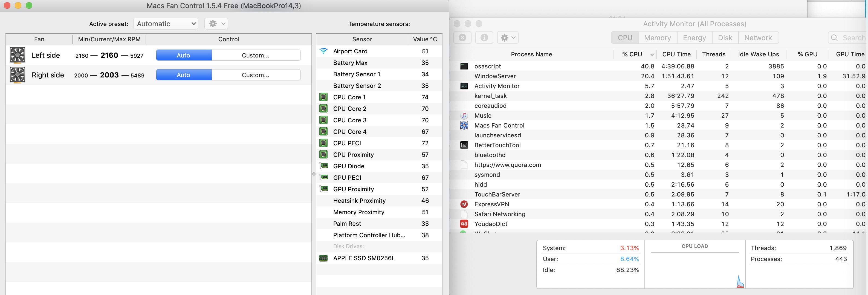Click the APPLE SSD drive icon
Viewport: 868px width, 295px height.
323,258
